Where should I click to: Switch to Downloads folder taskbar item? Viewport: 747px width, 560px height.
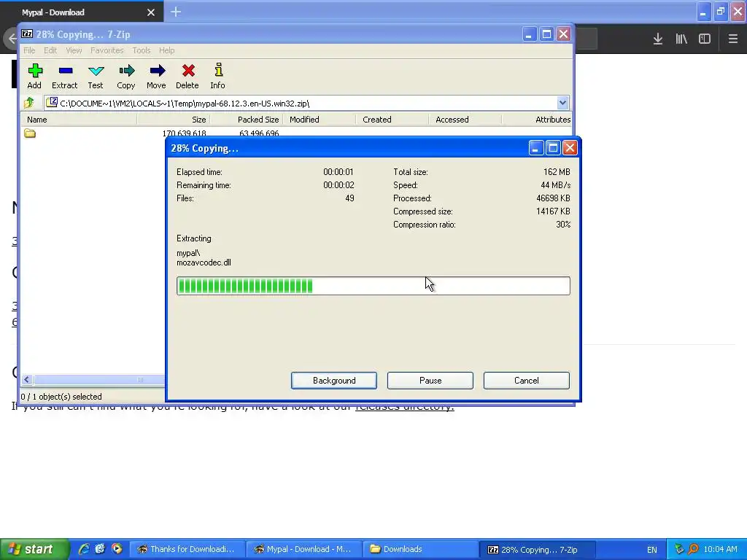pos(420,549)
